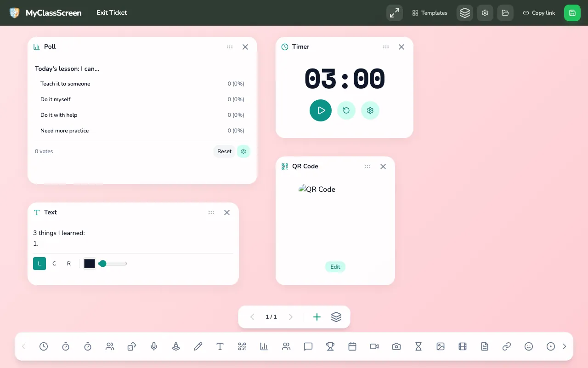Save the screen with the green save button

(572, 13)
